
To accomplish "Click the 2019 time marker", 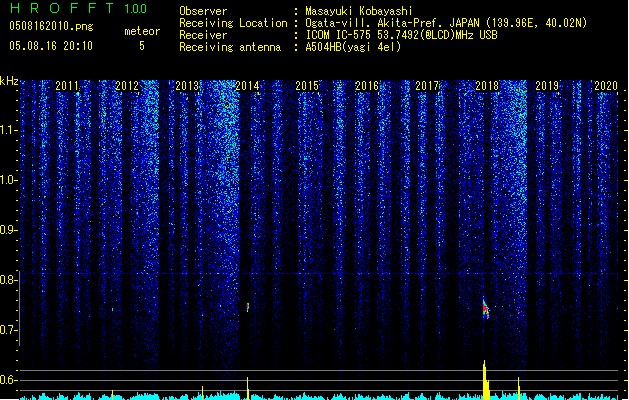I will pyautogui.click(x=547, y=86).
